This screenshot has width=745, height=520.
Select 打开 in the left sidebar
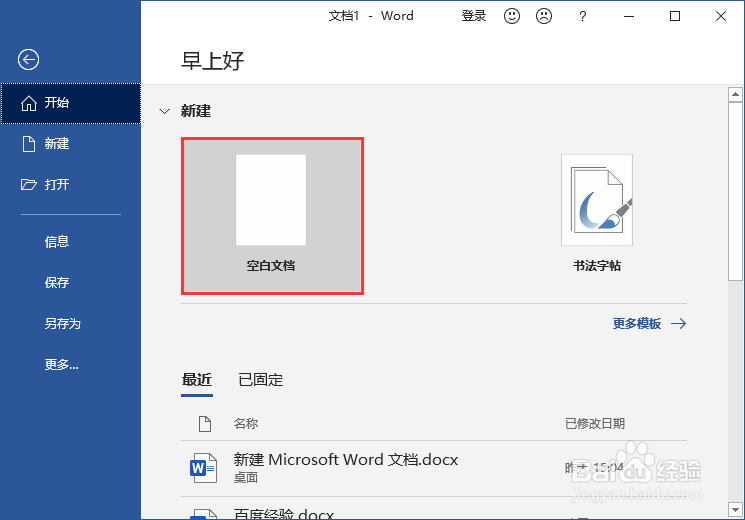click(x=71, y=184)
